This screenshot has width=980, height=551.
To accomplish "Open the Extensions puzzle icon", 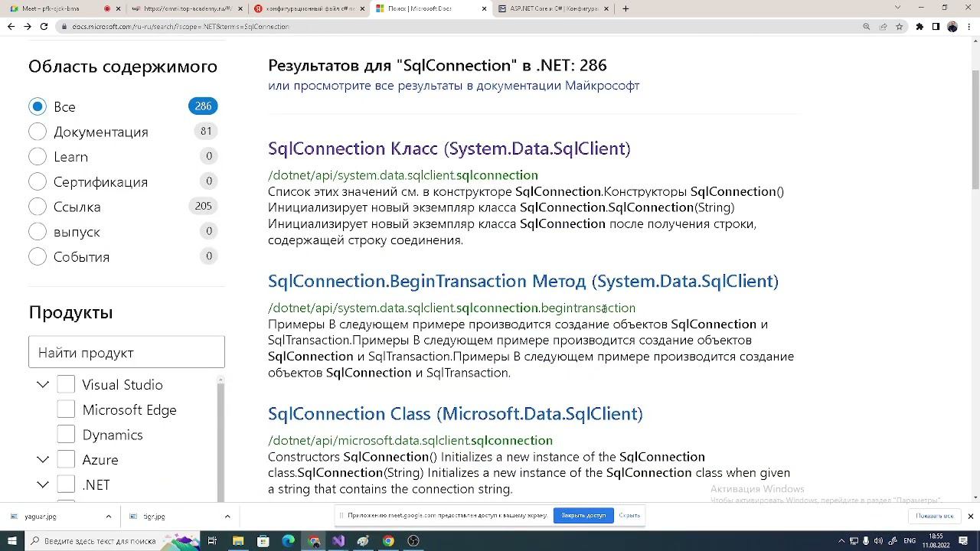I will 920,26.
